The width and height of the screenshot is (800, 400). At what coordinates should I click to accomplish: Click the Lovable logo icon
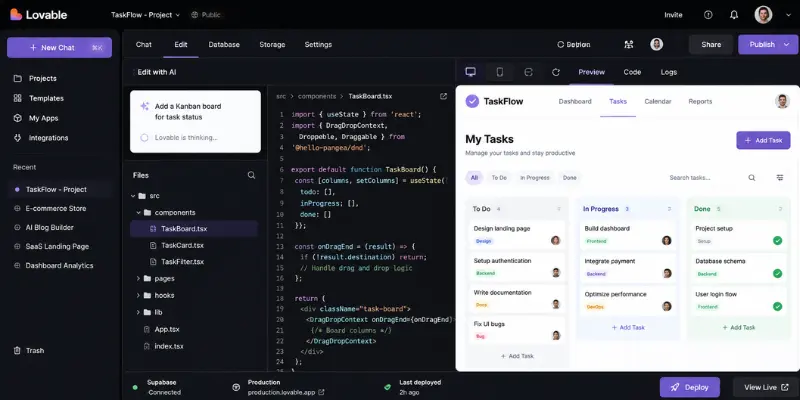pyautogui.click(x=16, y=15)
